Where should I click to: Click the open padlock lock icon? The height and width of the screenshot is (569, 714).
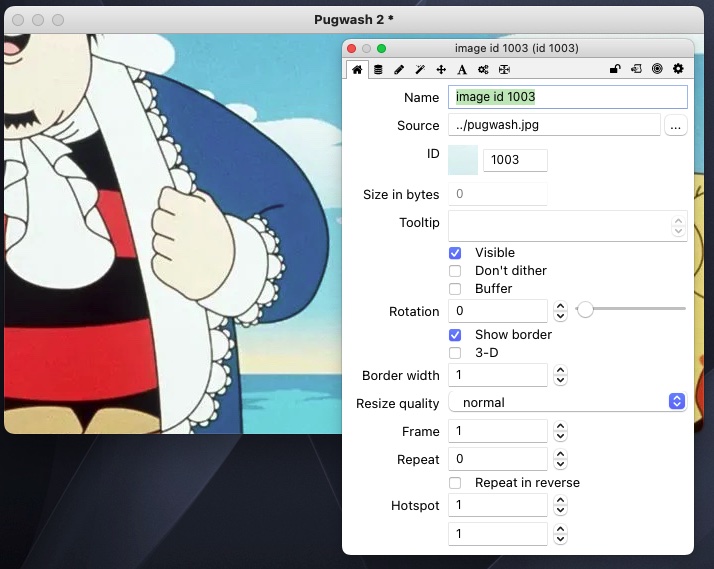[615, 69]
